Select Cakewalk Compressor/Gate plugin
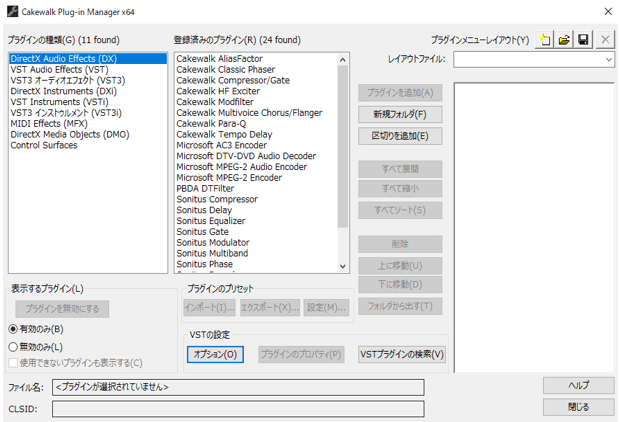 click(256, 80)
